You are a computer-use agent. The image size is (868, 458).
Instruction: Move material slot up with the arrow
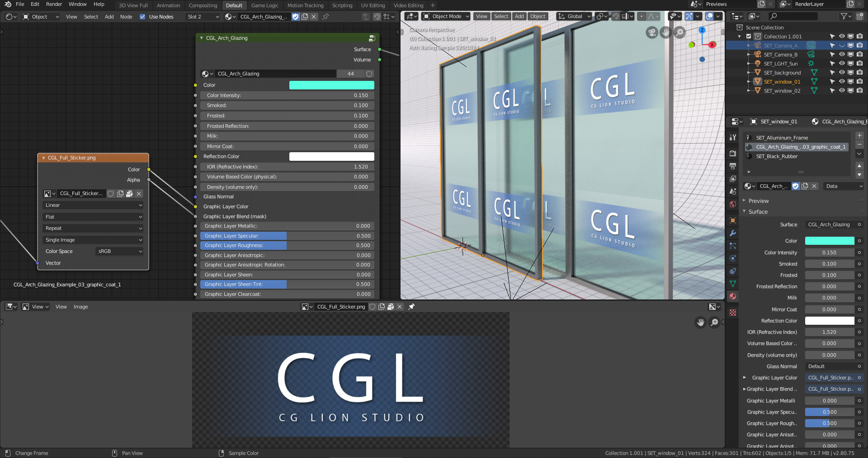(x=859, y=166)
